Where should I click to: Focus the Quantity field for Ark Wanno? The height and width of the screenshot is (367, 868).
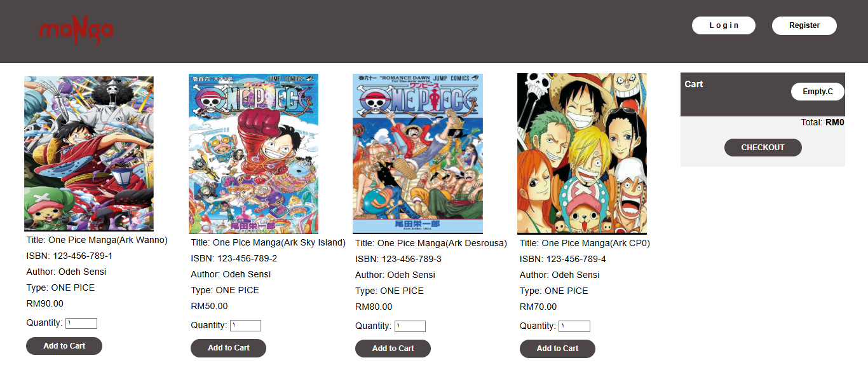coord(81,323)
